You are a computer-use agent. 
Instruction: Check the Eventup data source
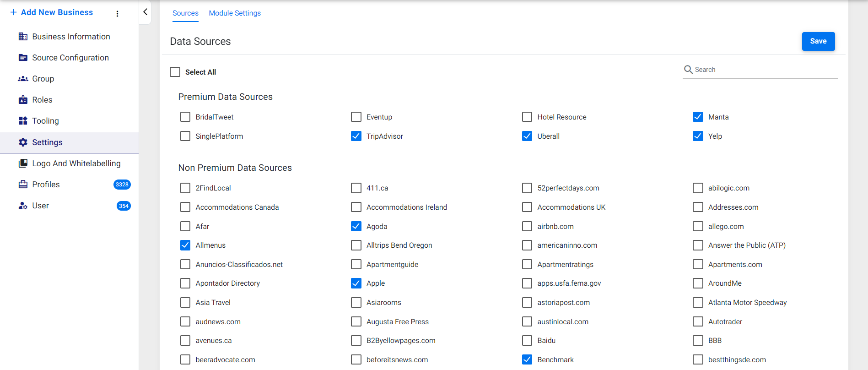(x=356, y=117)
